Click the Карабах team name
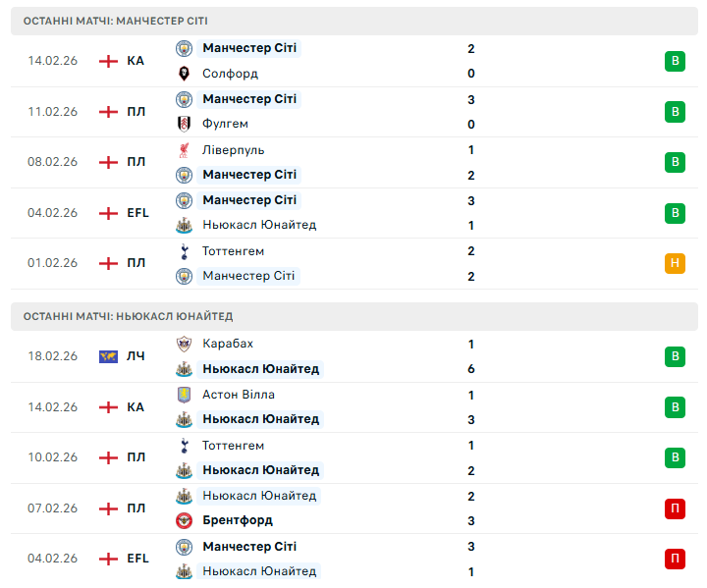707x588 pixels. [228, 344]
